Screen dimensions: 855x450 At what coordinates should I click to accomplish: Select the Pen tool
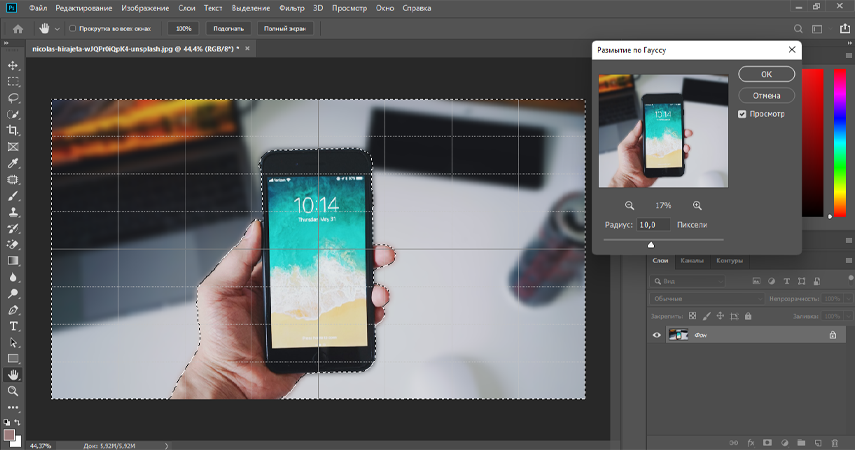[x=13, y=310]
